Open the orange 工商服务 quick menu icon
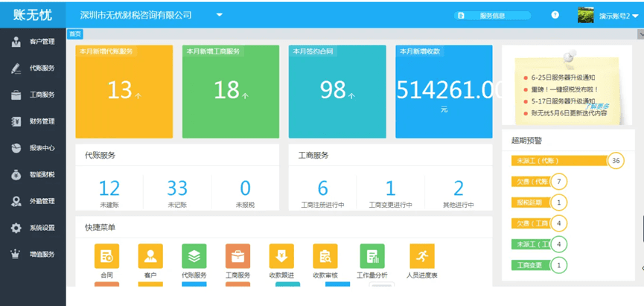This screenshot has height=306, width=644. click(x=237, y=256)
